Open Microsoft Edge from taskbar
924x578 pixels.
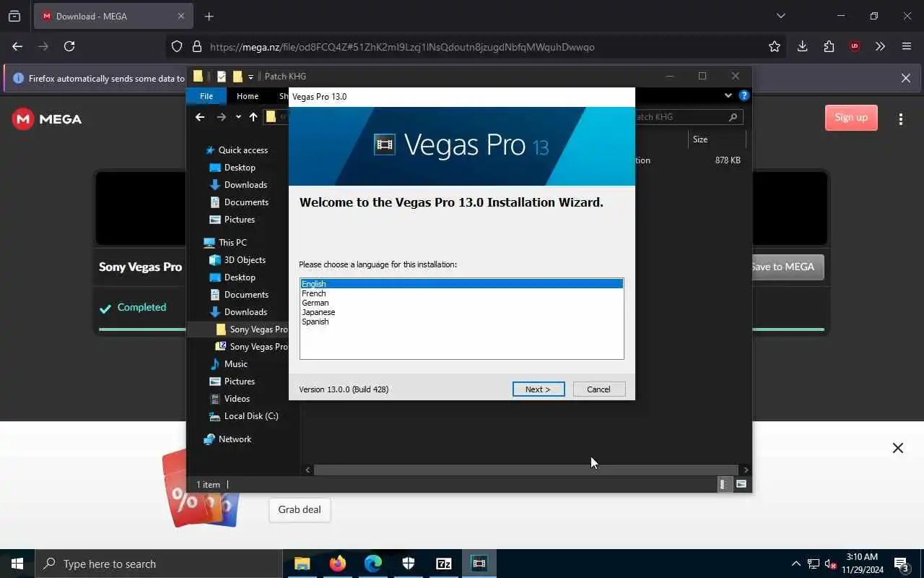click(x=372, y=564)
